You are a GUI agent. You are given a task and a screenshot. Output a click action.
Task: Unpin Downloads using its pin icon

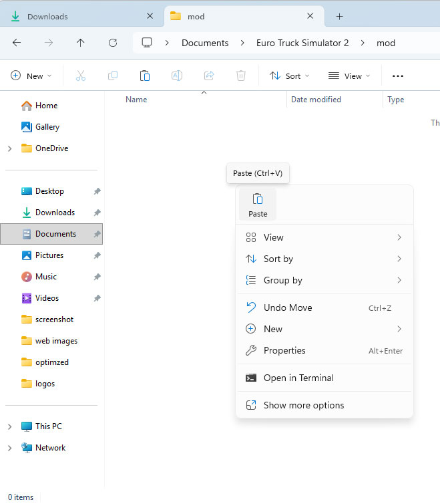[x=97, y=213]
